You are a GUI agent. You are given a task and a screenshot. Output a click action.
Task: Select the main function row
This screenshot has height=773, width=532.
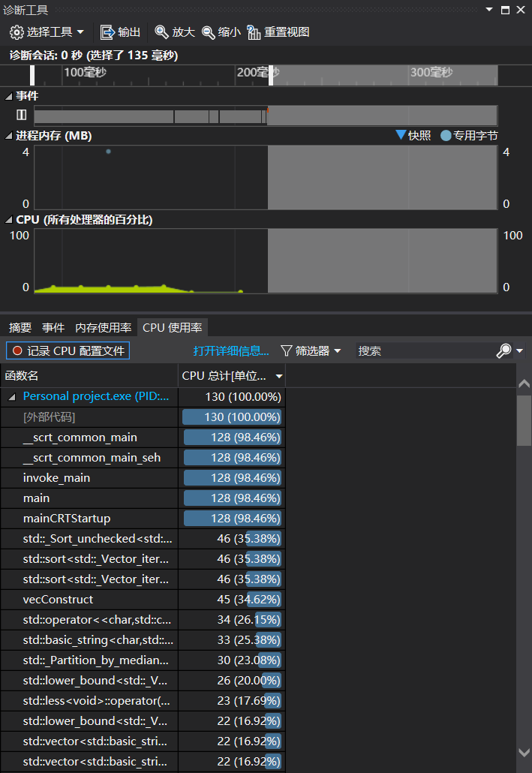[143, 498]
